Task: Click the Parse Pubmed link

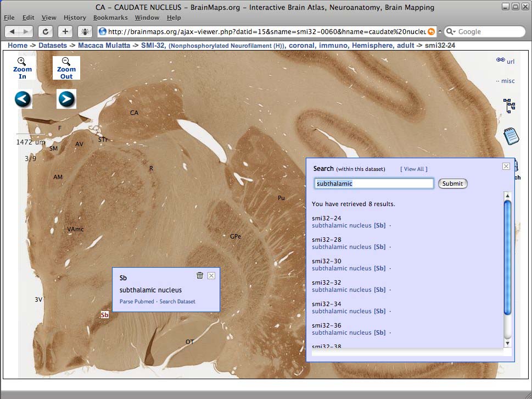Action: (137, 302)
